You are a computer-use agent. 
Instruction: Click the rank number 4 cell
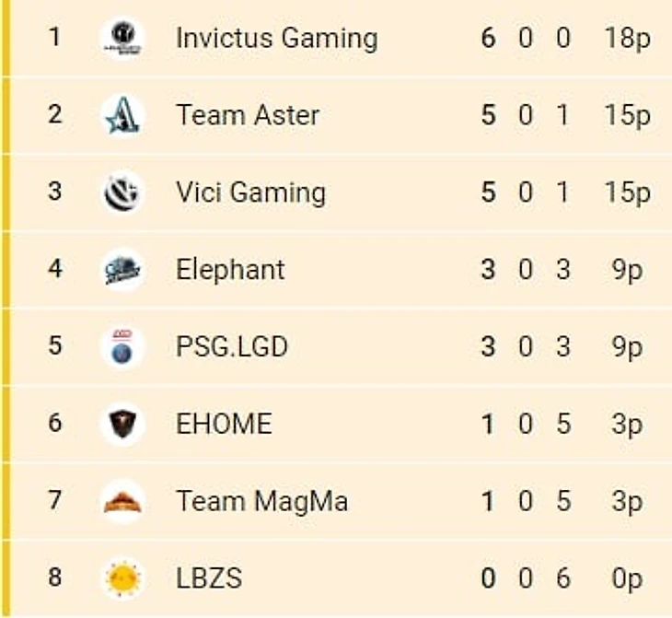[55, 269]
